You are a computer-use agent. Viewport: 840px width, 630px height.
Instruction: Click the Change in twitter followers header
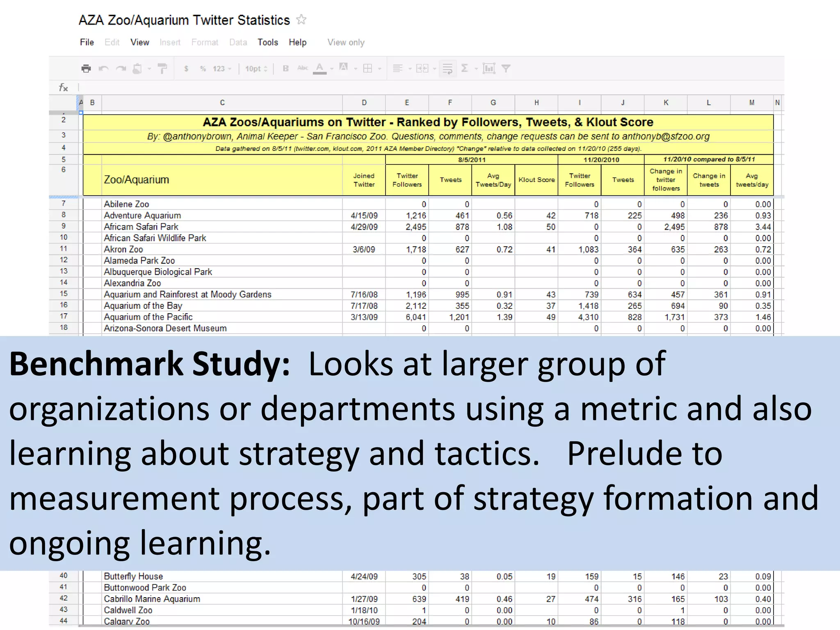click(x=666, y=180)
